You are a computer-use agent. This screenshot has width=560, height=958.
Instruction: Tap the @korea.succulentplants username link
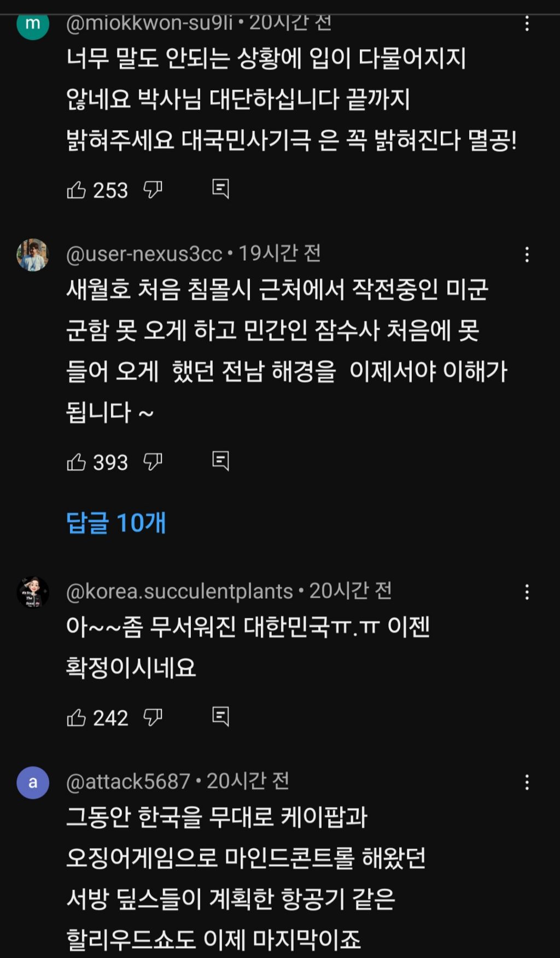[x=179, y=592]
